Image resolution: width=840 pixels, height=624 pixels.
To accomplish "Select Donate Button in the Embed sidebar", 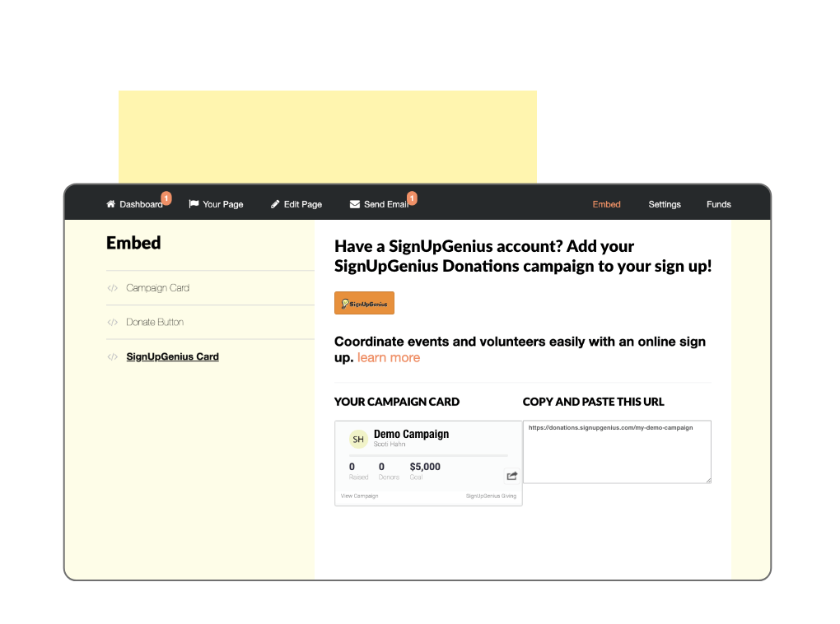I will (155, 323).
